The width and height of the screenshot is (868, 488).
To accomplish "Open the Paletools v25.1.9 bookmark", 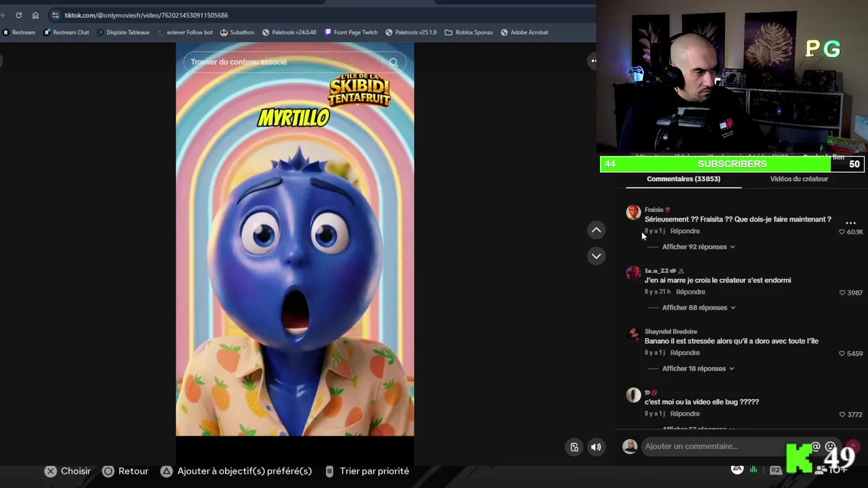I will point(411,32).
